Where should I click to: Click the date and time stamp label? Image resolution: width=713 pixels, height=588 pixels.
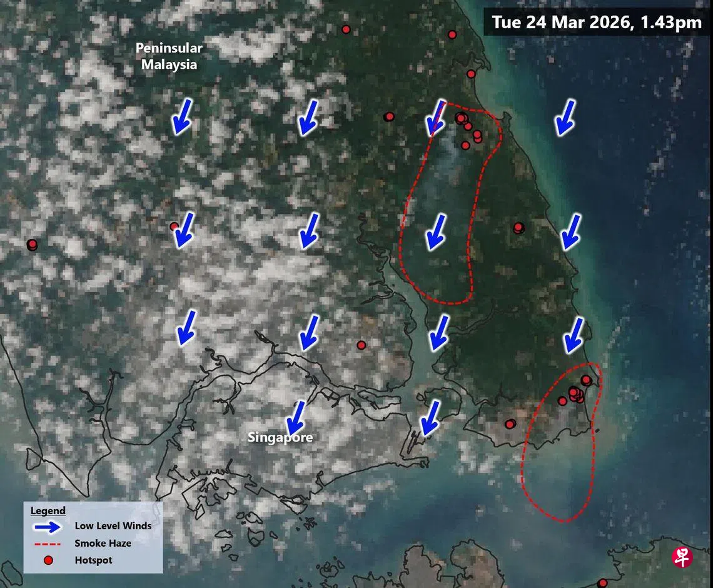tap(596, 23)
